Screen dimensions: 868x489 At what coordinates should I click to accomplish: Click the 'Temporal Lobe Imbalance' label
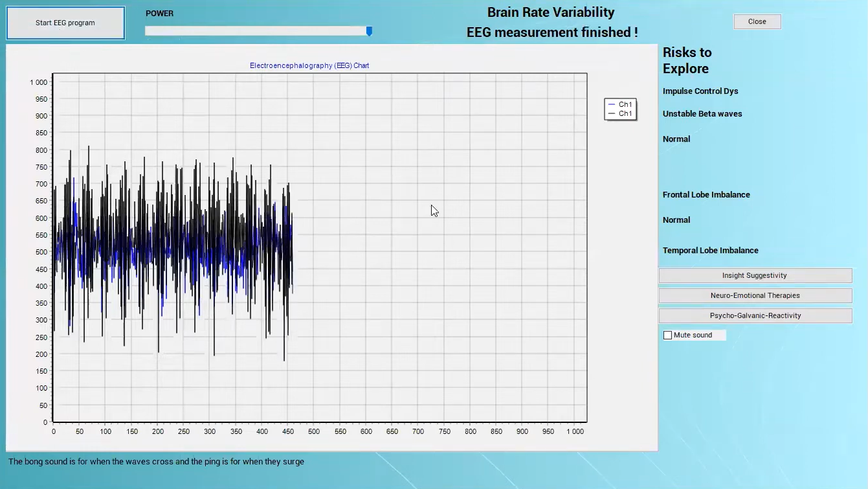(710, 251)
